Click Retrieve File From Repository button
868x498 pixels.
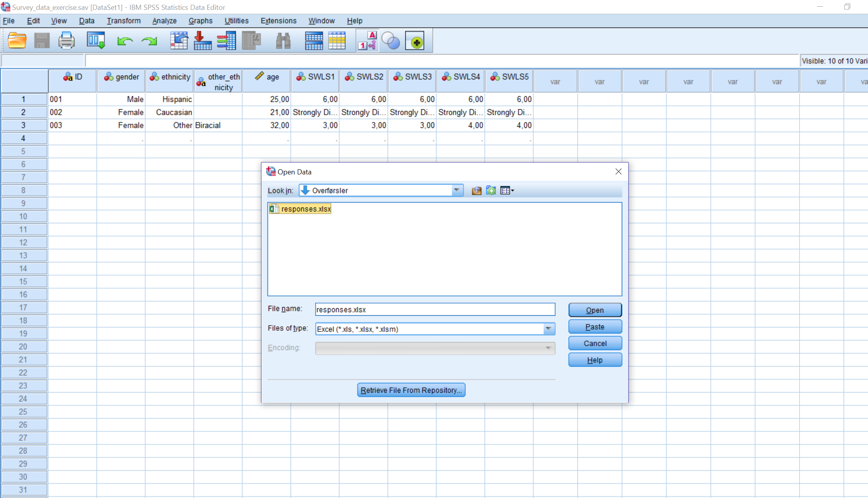[411, 390]
